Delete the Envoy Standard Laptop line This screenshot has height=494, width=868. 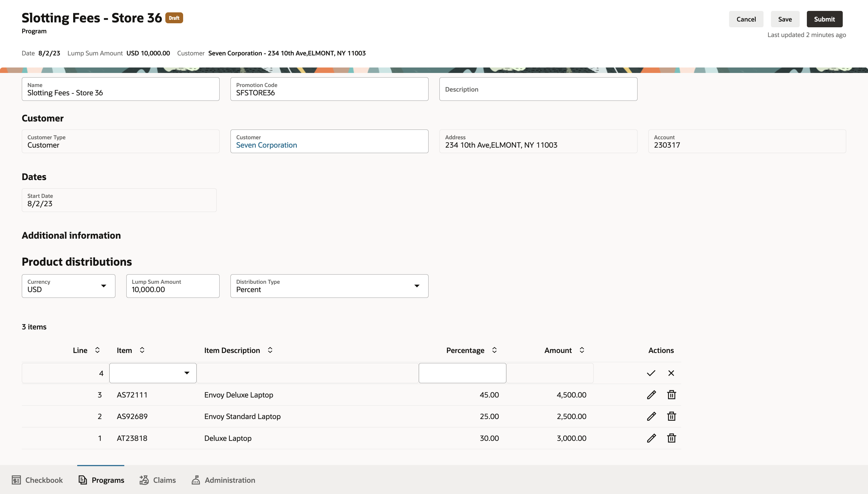tap(671, 416)
